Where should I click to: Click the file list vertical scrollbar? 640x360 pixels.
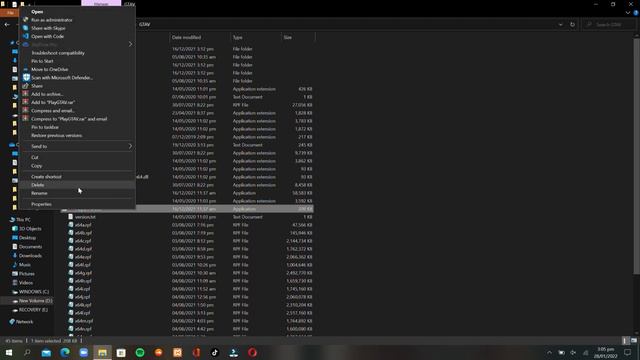(636, 155)
